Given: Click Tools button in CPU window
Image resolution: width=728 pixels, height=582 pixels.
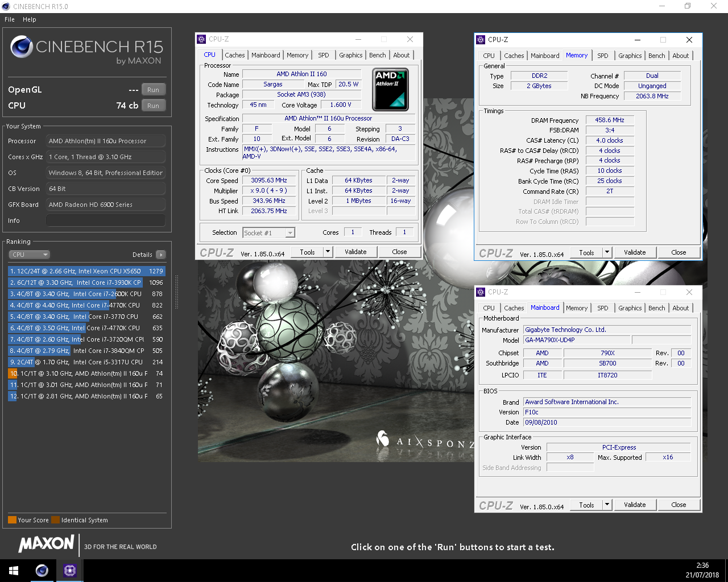Looking at the screenshot, I should coord(308,252).
